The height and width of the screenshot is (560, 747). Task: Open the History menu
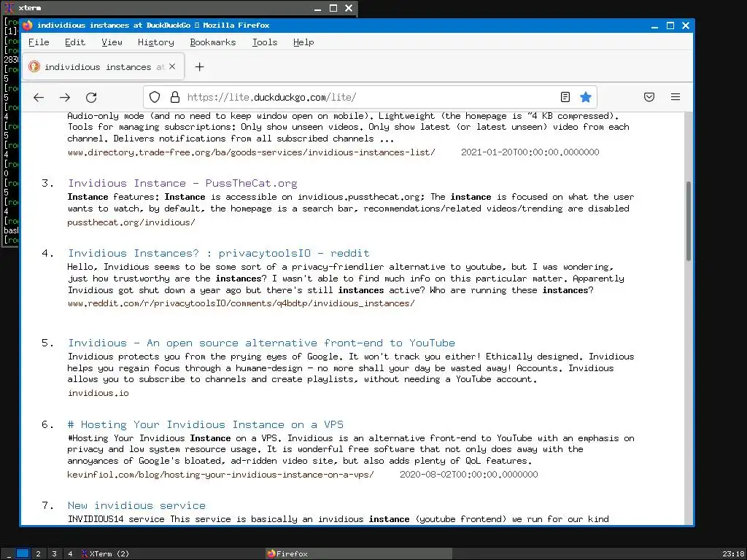pyautogui.click(x=156, y=42)
